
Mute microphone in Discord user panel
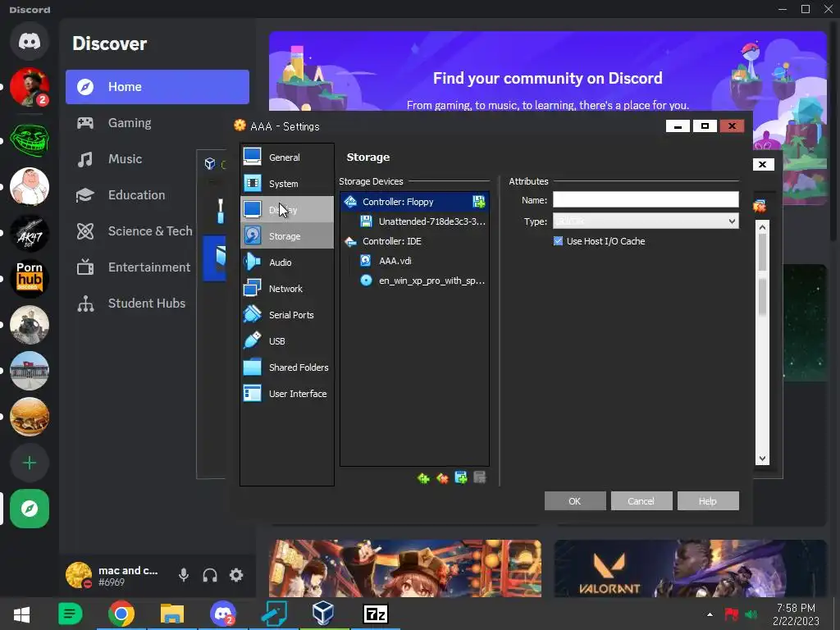(x=184, y=575)
